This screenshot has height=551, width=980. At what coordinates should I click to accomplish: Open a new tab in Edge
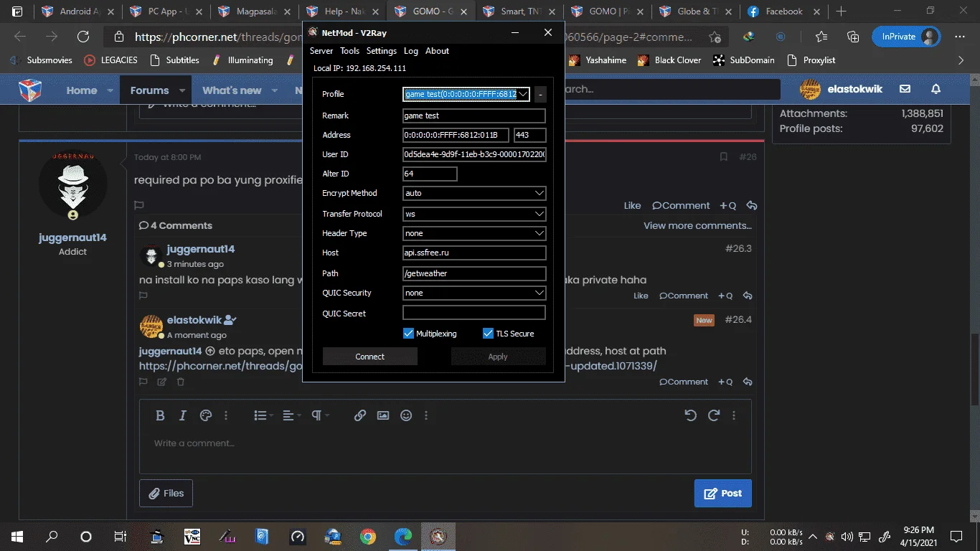(x=842, y=11)
